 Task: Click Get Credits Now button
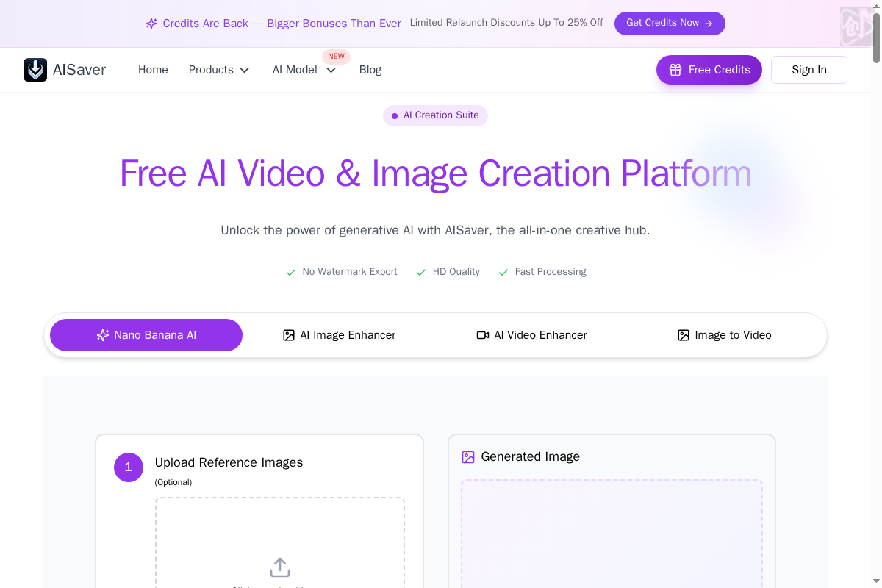pos(670,24)
